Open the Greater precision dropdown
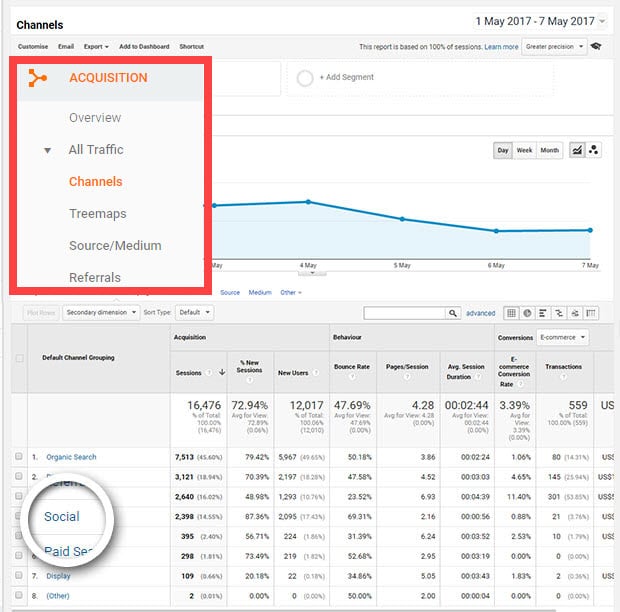Image resolution: width=620 pixels, height=612 pixels. (x=554, y=46)
